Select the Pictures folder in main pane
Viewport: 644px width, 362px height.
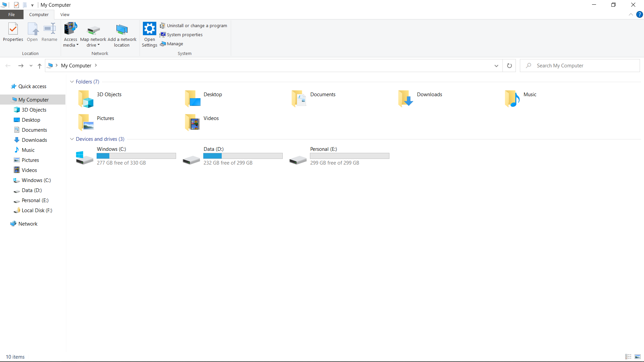(x=97, y=122)
